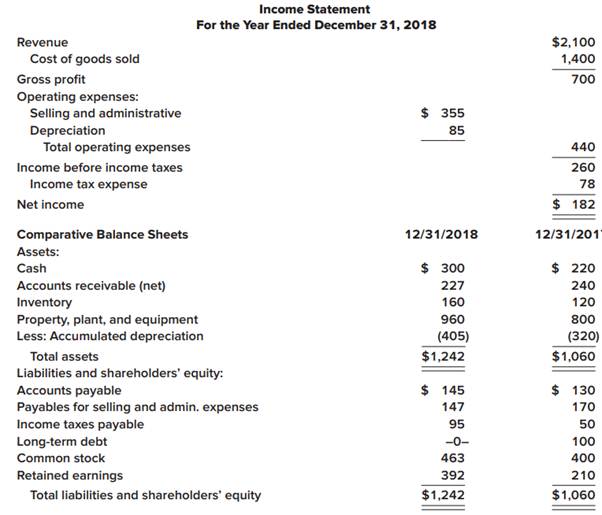Viewport: 602px width, 515px height.
Task: Select the Income tax expense value 78
Action: click(x=586, y=184)
